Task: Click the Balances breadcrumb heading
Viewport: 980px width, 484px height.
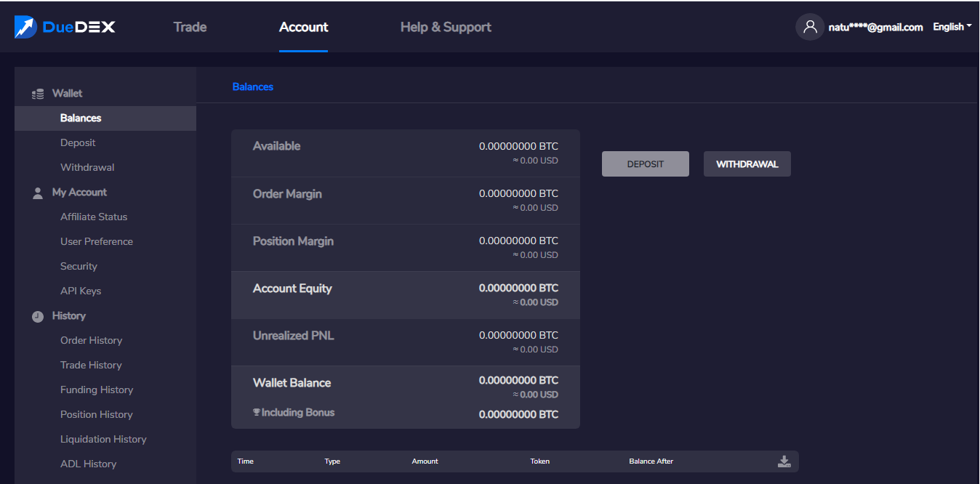Action: point(253,86)
